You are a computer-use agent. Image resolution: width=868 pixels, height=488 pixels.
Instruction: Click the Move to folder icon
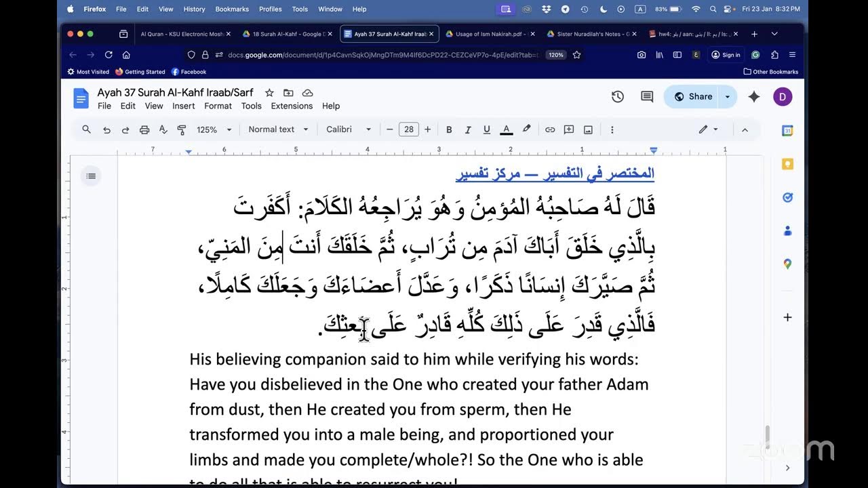coord(288,93)
